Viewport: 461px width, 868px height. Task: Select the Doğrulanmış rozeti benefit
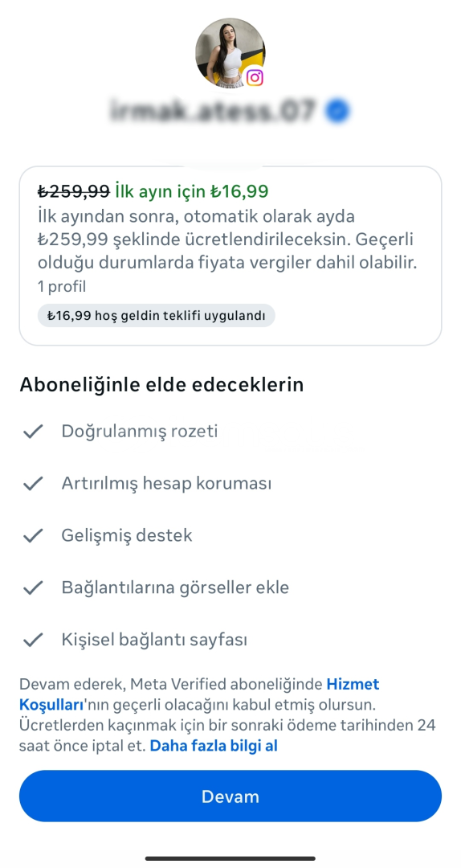(x=140, y=432)
